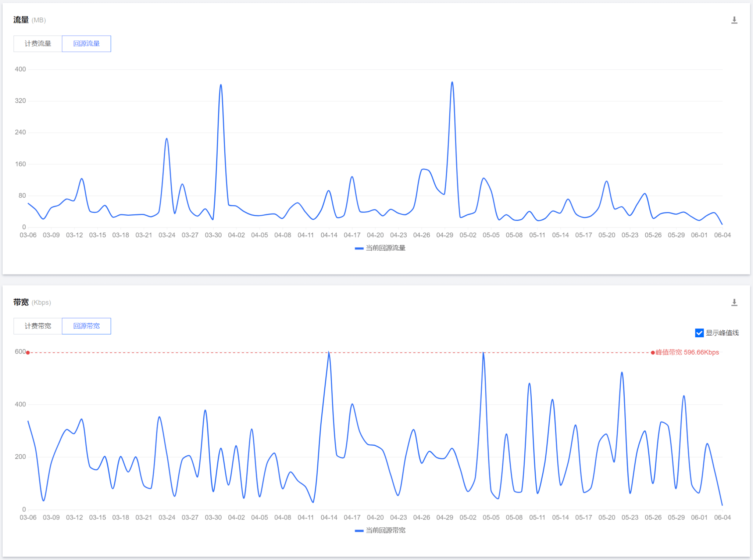
Task: Click bandwidth chart peak near 05-05
Action: pos(483,353)
